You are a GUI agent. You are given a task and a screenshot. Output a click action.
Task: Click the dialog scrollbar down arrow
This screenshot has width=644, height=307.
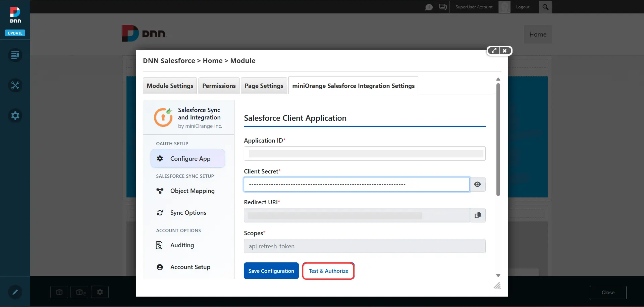click(498, 275)
